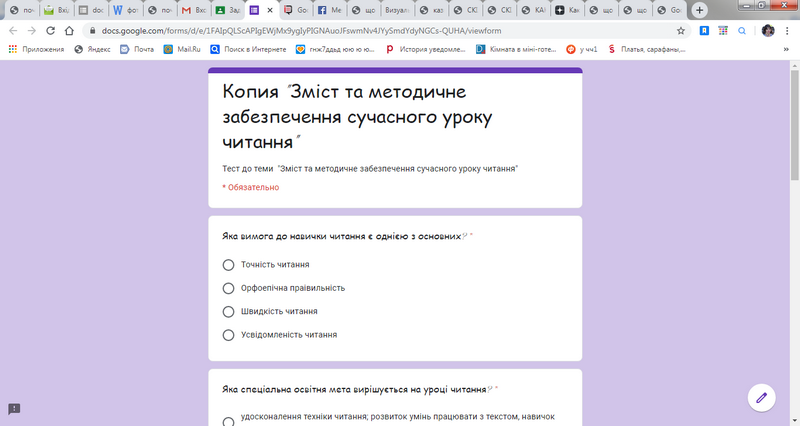Click the back navigation arrow
Screen dimensions: 800x426
(13, 31)
